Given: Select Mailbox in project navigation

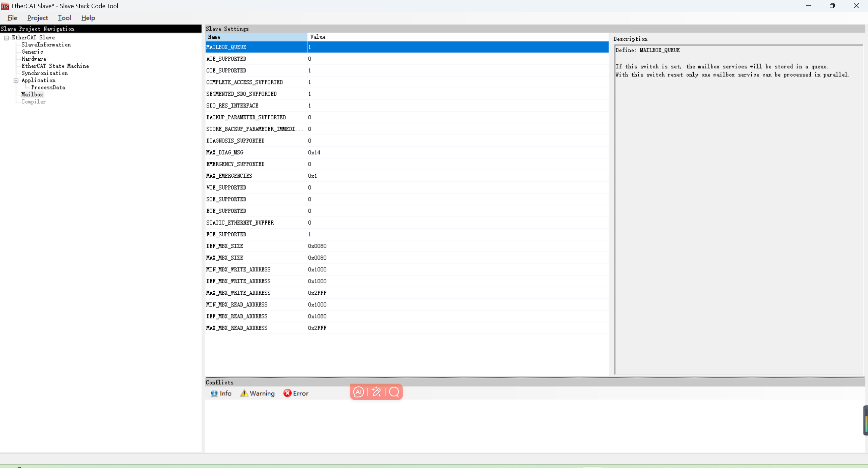Looking at the screenshot, I should [x=32, y=94].
